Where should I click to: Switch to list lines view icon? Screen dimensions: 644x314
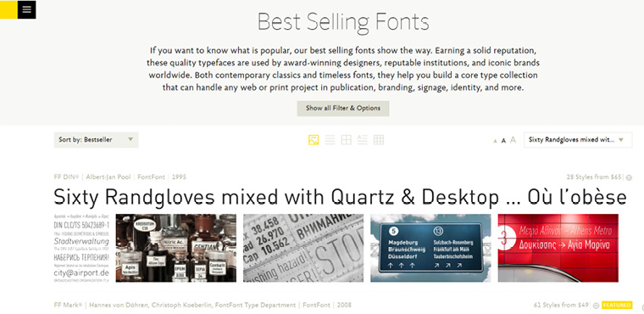click(330, 140)
